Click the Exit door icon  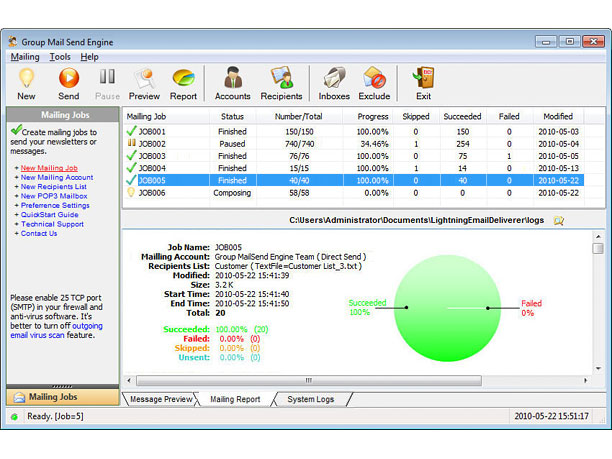click(x=423, y=77)
